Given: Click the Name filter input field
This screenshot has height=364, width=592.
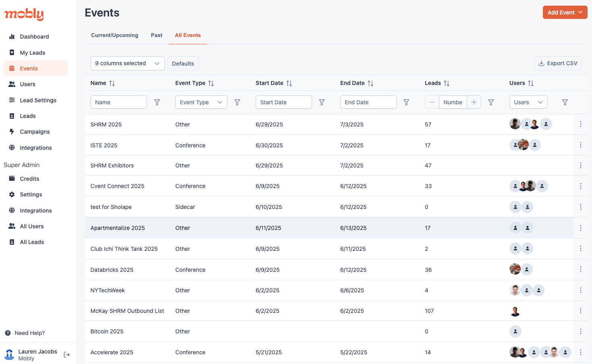Looking at the screenshot, I should (x=119, y=102).
